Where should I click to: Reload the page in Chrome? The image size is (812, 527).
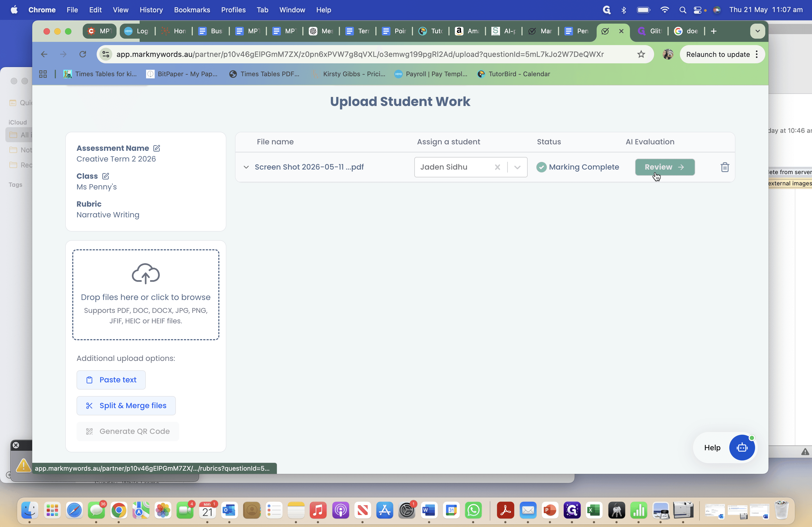tap(82, 54)
